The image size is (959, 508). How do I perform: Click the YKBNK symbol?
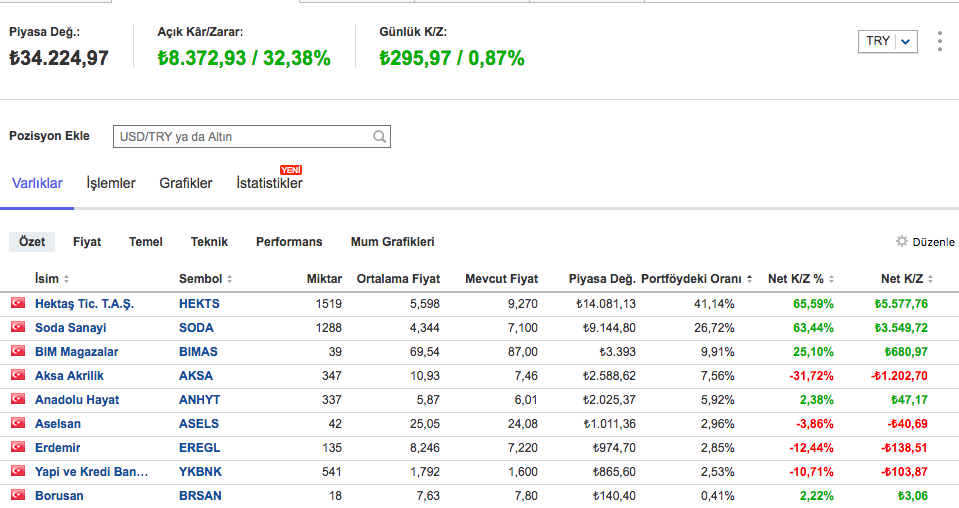point(200,471)
